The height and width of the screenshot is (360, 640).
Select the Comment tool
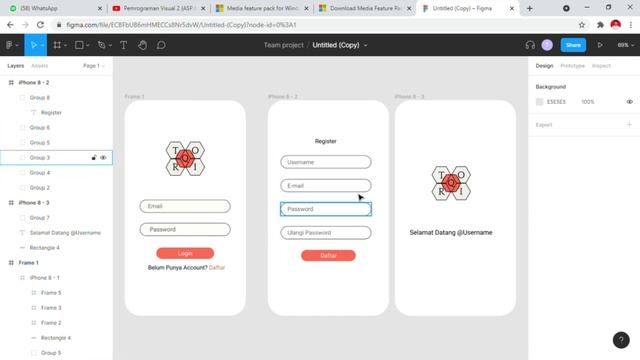pyautogui.click(x=161, y=45)
